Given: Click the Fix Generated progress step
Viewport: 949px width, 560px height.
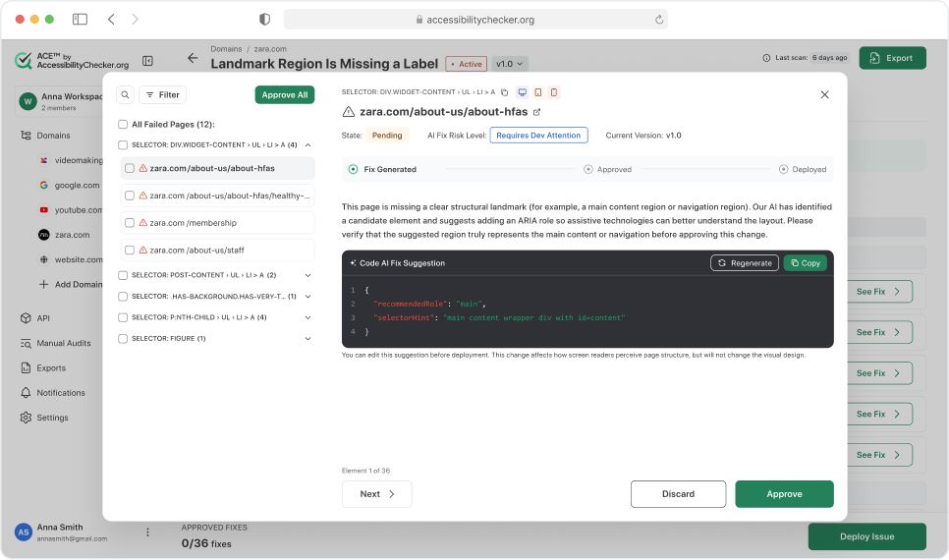Looking at the screenshot, I should pyautogui.click(x=382, y=170).
